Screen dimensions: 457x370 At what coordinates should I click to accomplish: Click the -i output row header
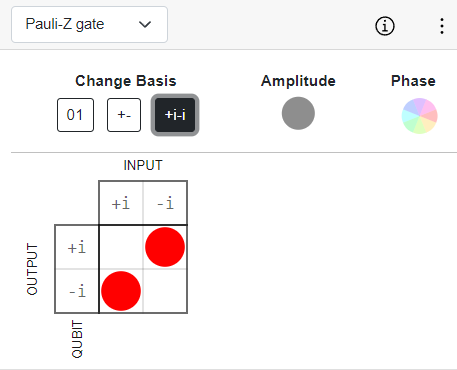point(77,291)
